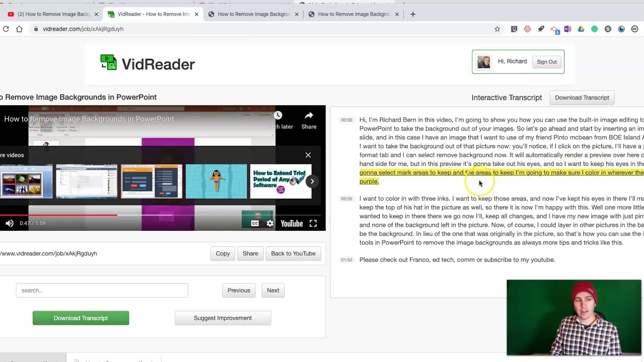The width and height of the screenshot is (644, 362).
Task: Jump to transcript timestamp 01:52
Action: coord(347,260)
